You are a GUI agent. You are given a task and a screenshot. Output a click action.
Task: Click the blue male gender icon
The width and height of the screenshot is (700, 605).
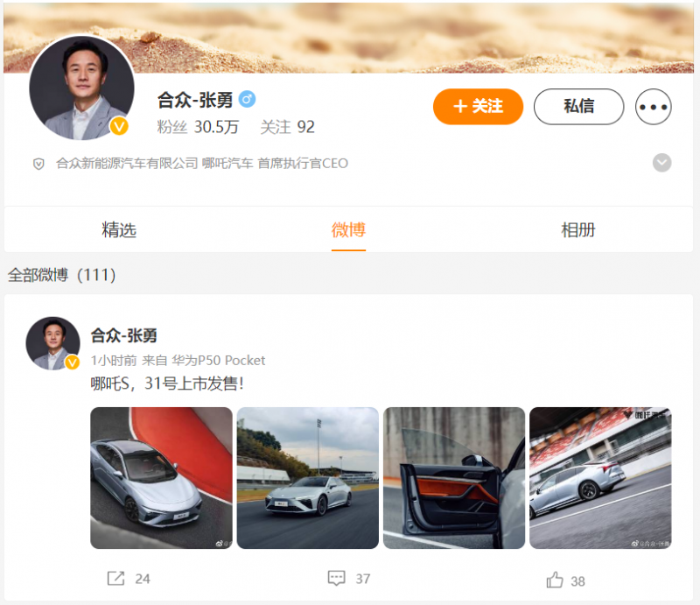(247, 99)
